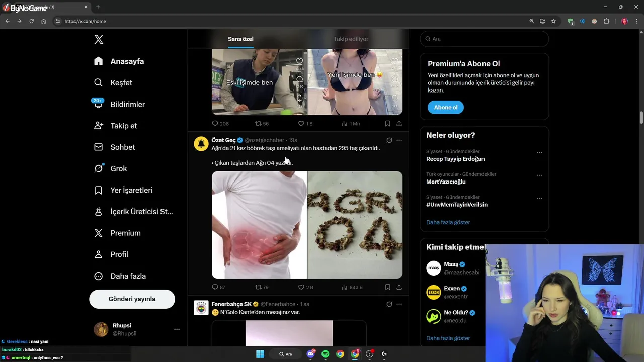Switch to Takip ediliyor tab
The width and height of the screenshot is (644, 362).
click(351, 39)
